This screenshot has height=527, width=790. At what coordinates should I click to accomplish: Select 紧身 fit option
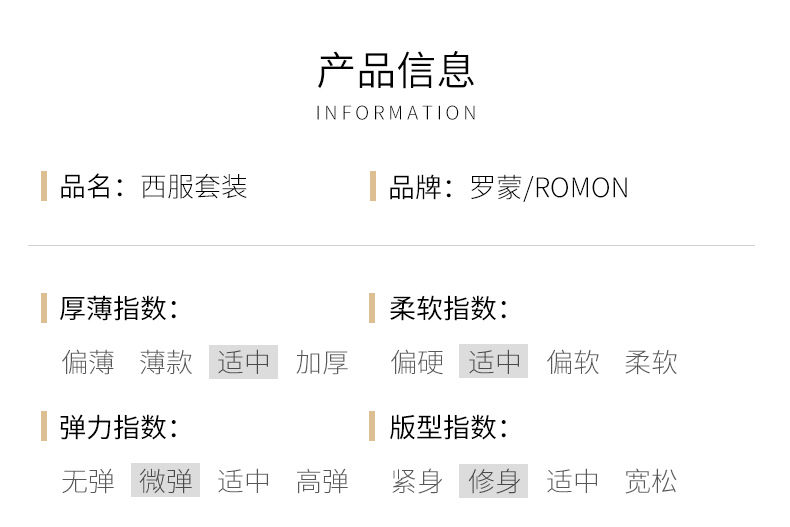(x=417, y=481)
